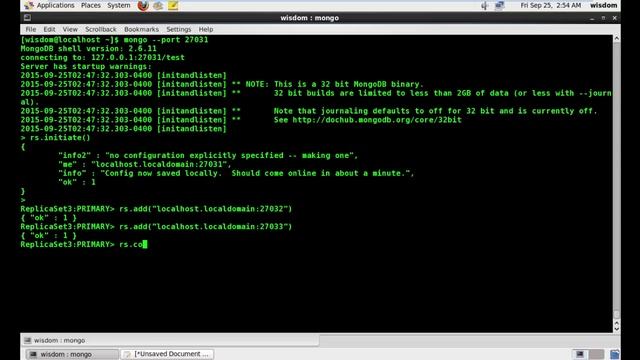
Task: Click the text 'mongo --port 27031'
Action: 166,40
